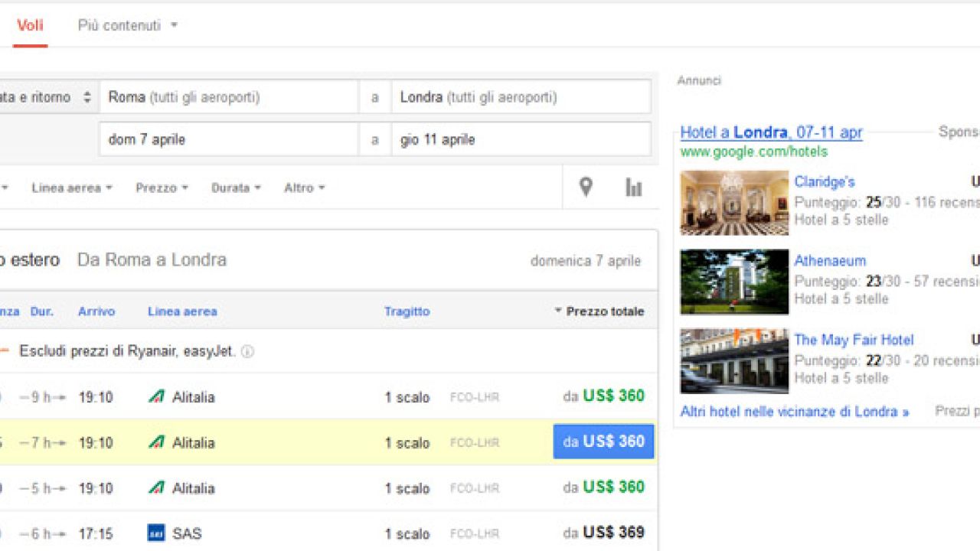This screenshot has width=980, height=551.
Task: Open Hotel a Londra sponsored link
Action: 771,132
